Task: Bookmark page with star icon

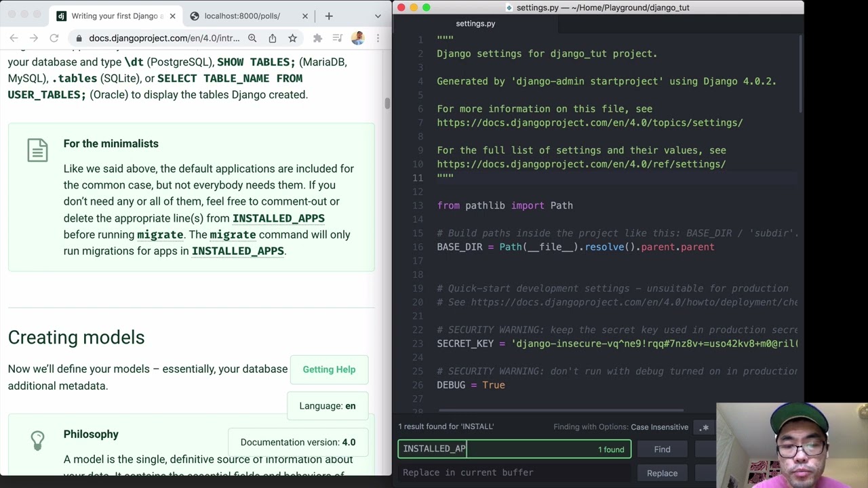Action: [292, 39]
